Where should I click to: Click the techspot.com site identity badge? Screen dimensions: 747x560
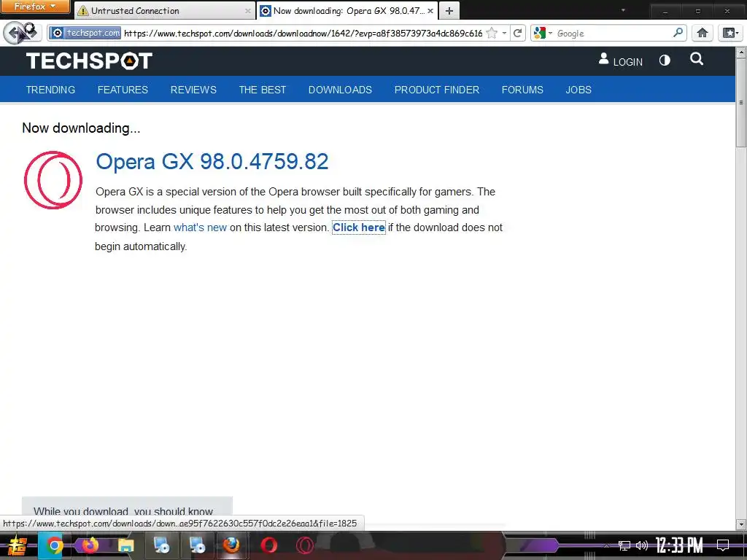click(x=86, y=33)
